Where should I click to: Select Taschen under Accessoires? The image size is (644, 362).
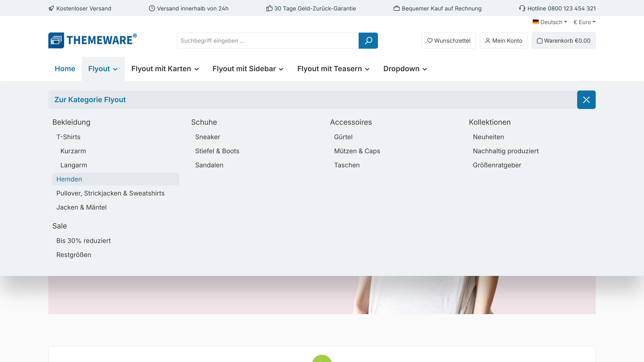click(347, 165)
